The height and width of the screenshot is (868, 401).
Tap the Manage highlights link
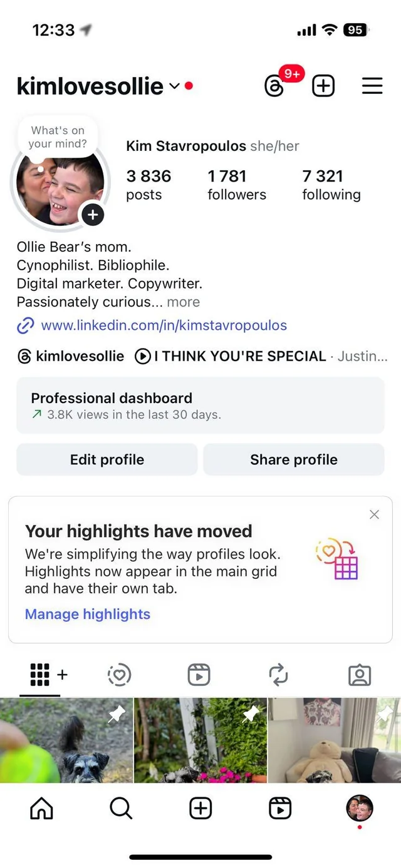pyautogui.click(x=88, y=614)
